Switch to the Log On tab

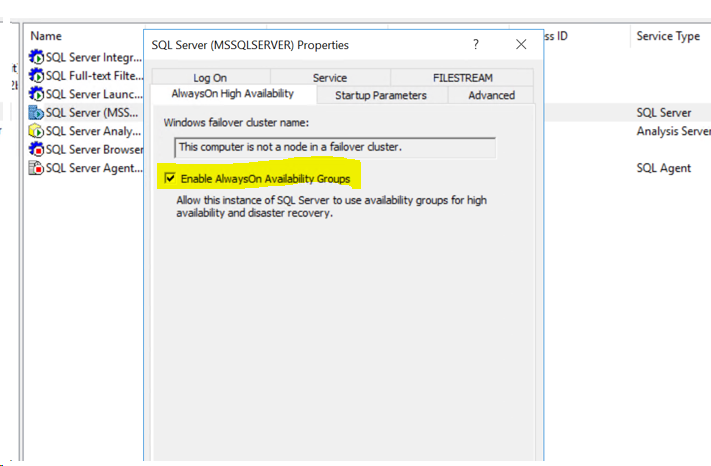(210, 78)
